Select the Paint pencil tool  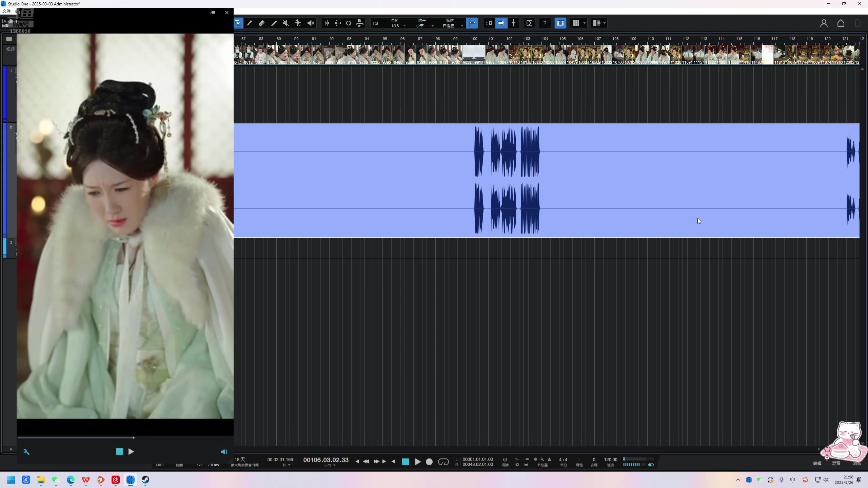click(274, 23)
